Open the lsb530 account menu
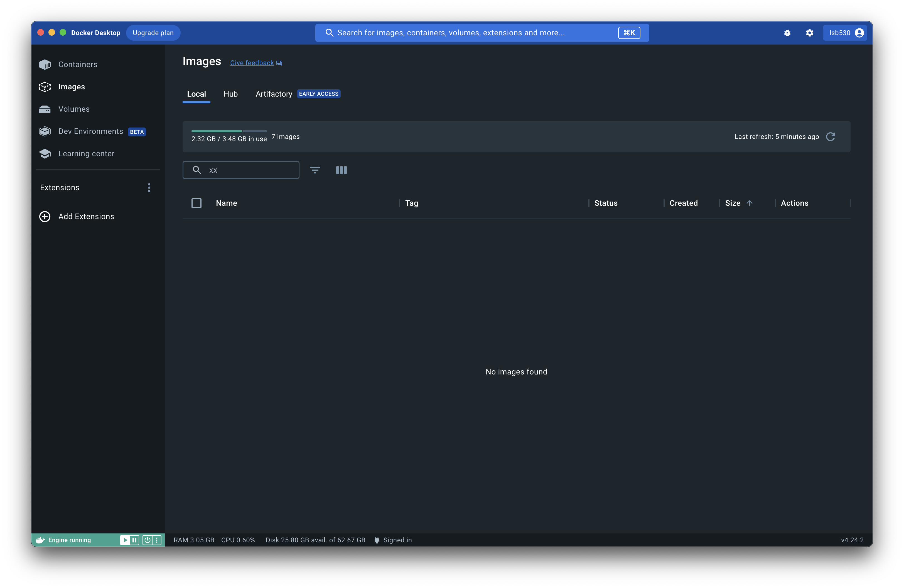Image resolution: width=904 pixels, height=588 pixels. pos(846,33)
